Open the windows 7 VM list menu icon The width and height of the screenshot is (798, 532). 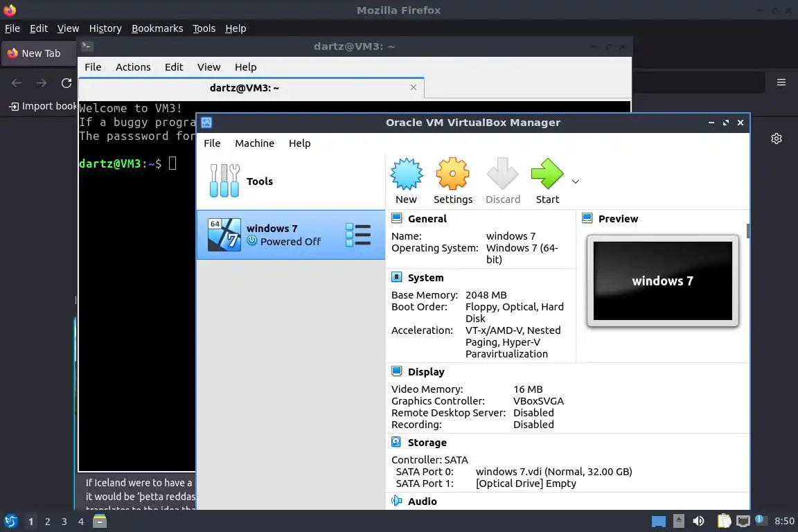click(x=358, y=235)
